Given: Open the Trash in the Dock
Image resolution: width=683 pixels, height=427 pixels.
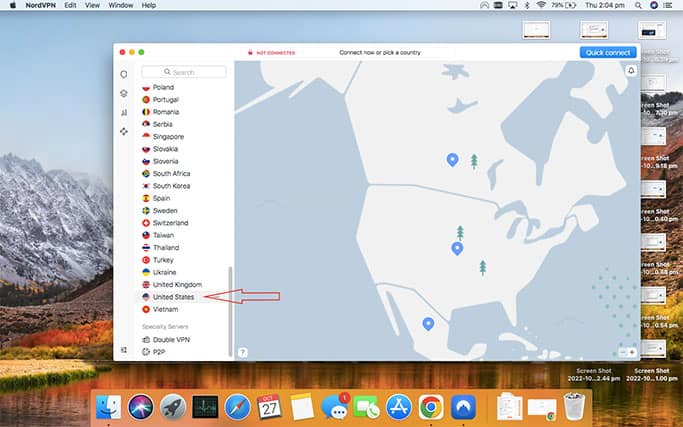Looking at the screenshot, I should (574, 407).
